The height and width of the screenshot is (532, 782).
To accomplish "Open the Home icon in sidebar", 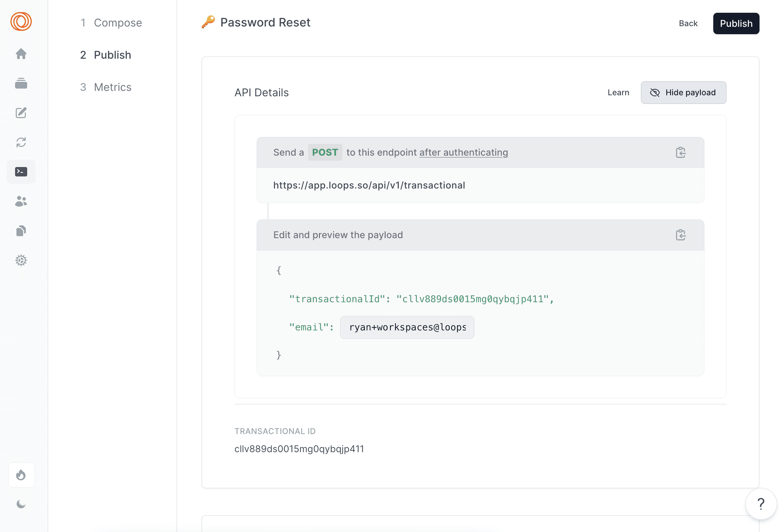I will click(x=21, y=54).
